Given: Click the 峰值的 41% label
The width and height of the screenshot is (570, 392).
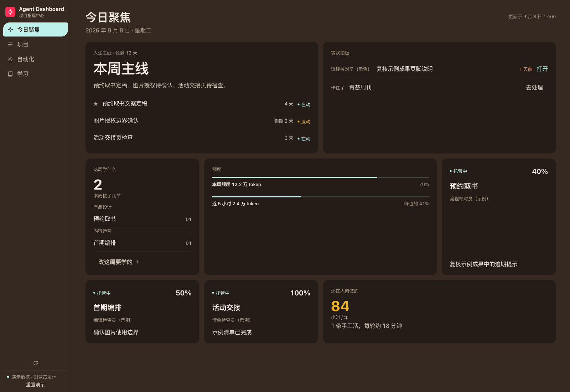Looking at the screenshot, I should pyautogui.click(x=416, y=204).
